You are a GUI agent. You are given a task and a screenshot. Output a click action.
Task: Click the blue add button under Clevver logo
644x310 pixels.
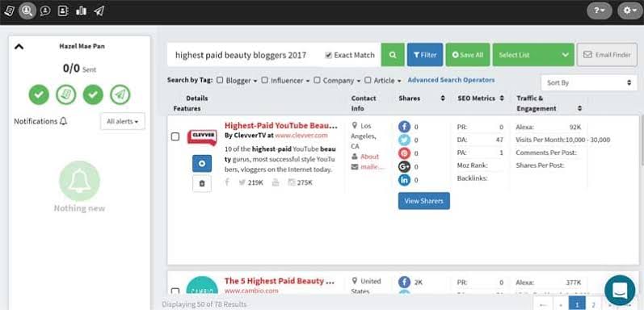click(x=202, y=163)
